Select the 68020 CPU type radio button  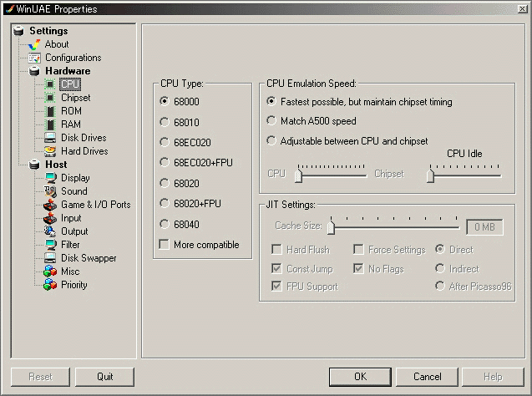(x=164, y=183)
